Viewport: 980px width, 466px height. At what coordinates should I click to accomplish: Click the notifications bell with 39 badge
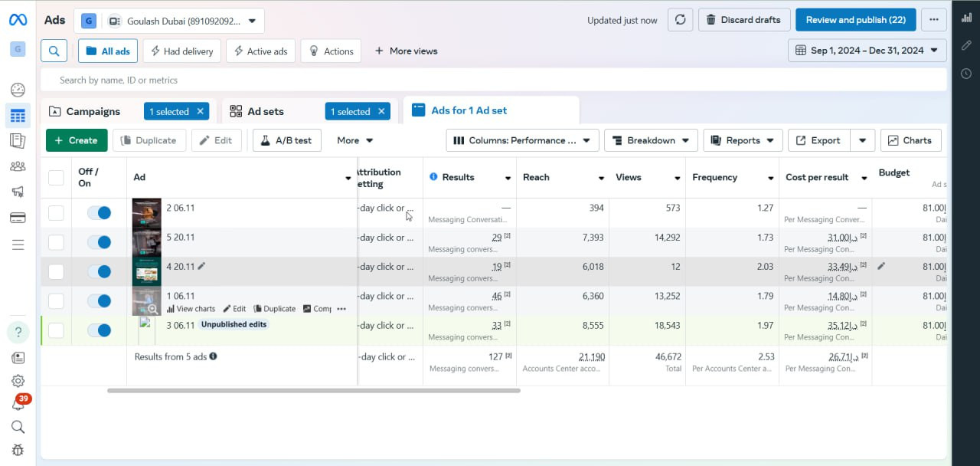pyautogui.click(x=18, y=404)
